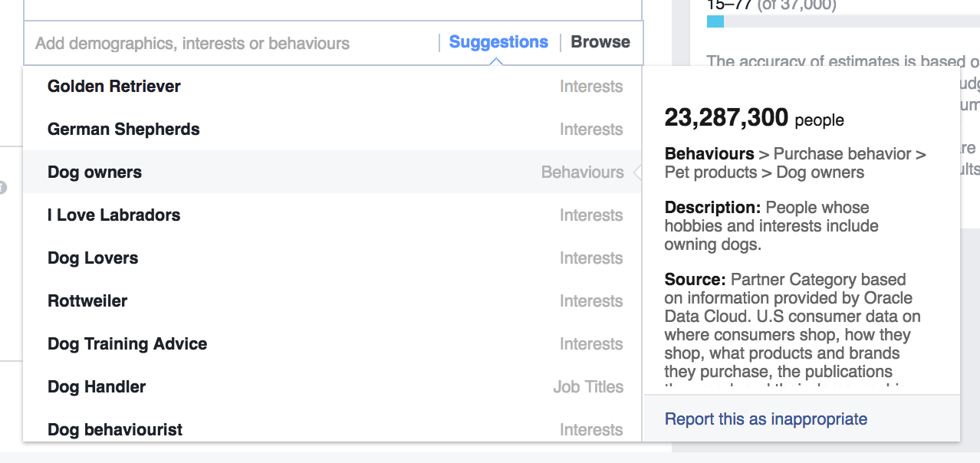980x463 pixels.
Task: Select the Dog owners behaviour
Action: pyautogui.click(x=95, y=172)
